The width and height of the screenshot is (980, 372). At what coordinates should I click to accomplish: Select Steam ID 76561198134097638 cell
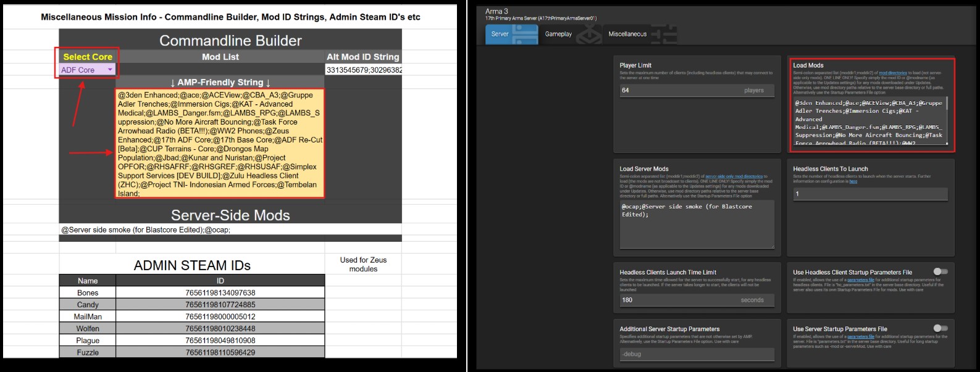point(220,292)
